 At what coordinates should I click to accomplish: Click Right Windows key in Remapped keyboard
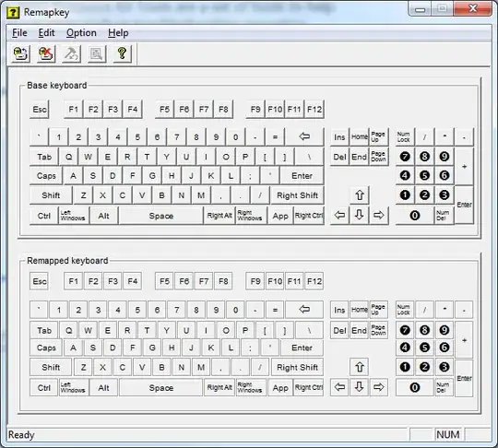(250, 387)
